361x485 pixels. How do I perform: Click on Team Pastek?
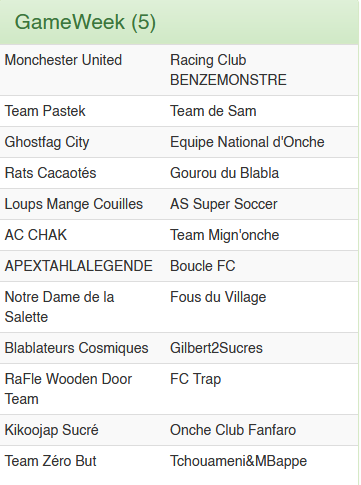[x=45, y=111]
